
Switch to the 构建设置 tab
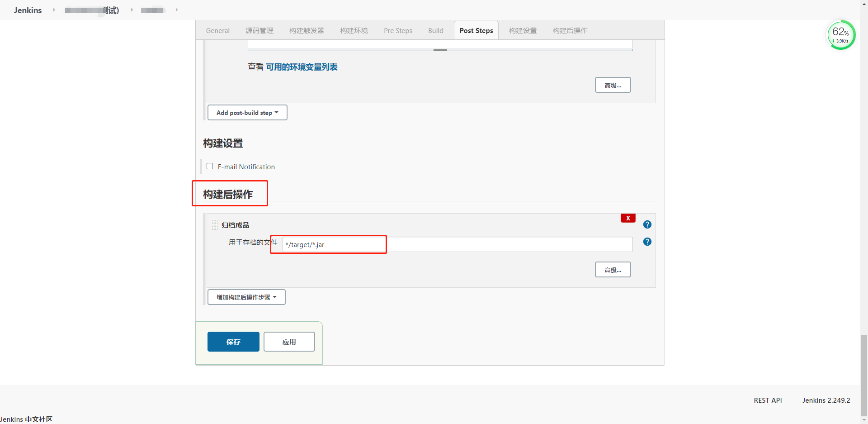coord(523,31)
